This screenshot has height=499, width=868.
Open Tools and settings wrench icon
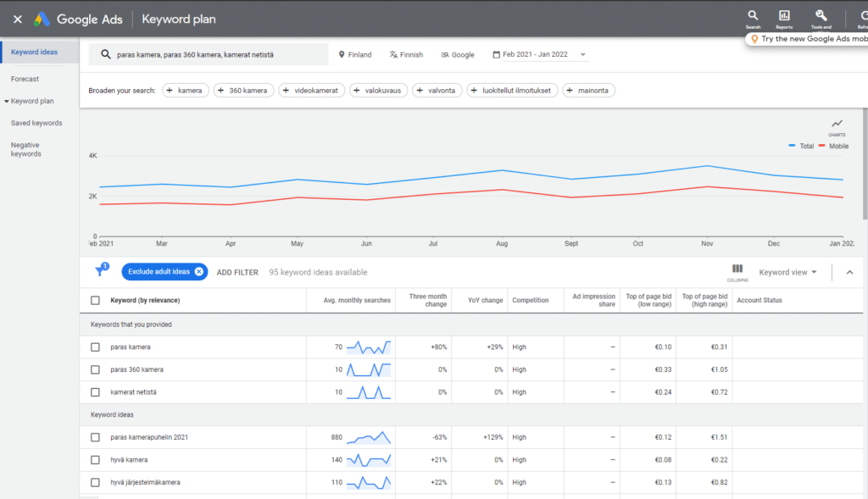click(x=821, y=15)
